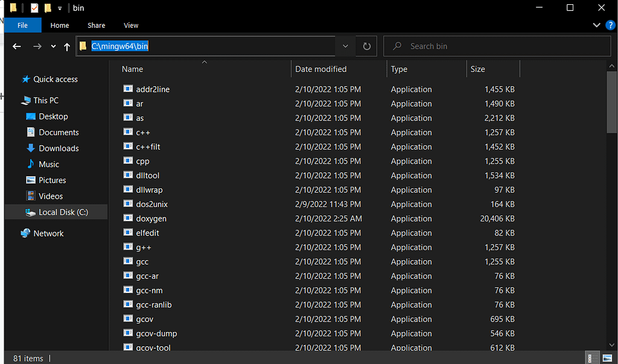This screenshot has height=364, width=618.
Task: Open Downloads from the navigation pane
Action: 59,148
